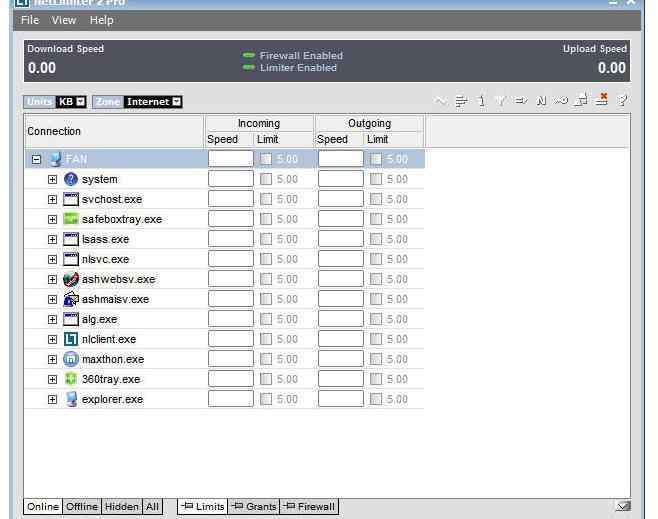The height and width of the screenshot is (519, 658).
Task: Click the list-lines toolbar icon
Action: pos(462,101)
